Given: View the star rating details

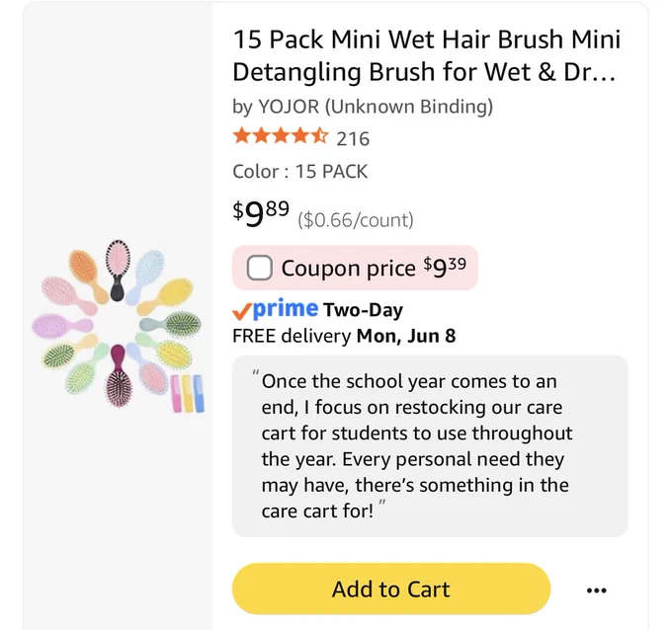Looking at the screenshot, I should pyautogui.click(x=281, y=136).
